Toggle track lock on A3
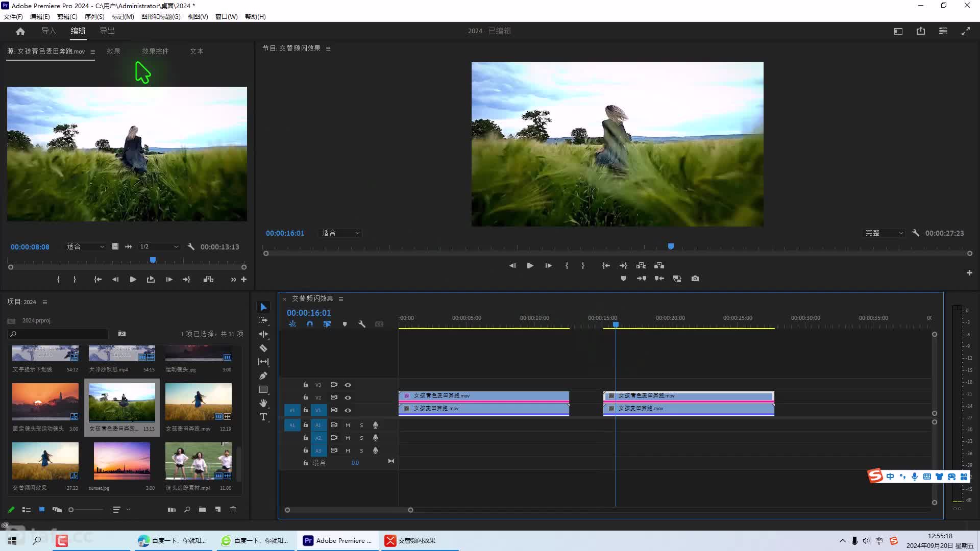 tap(306, 450)
